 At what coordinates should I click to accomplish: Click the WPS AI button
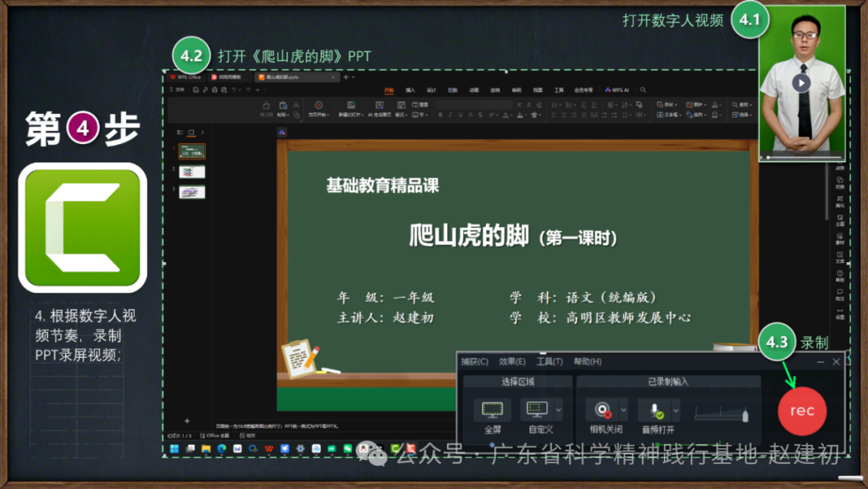coord(617,90)
